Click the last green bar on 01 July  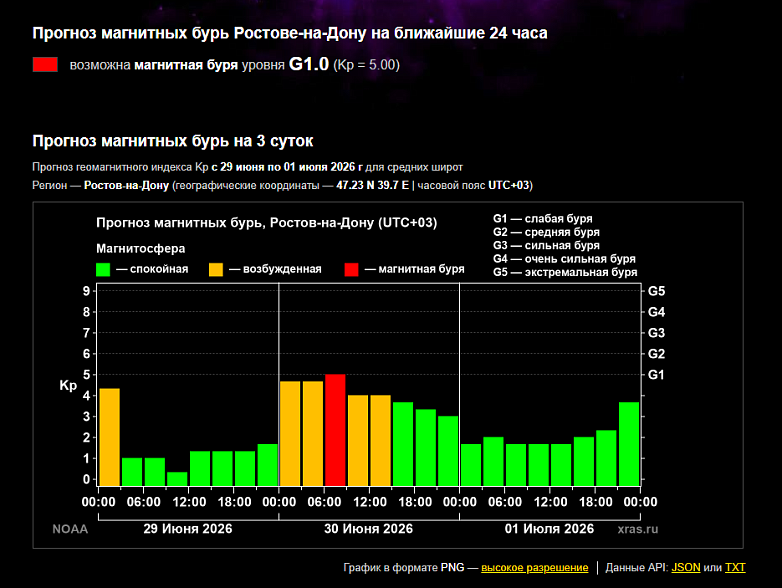[x=629, y=444]
